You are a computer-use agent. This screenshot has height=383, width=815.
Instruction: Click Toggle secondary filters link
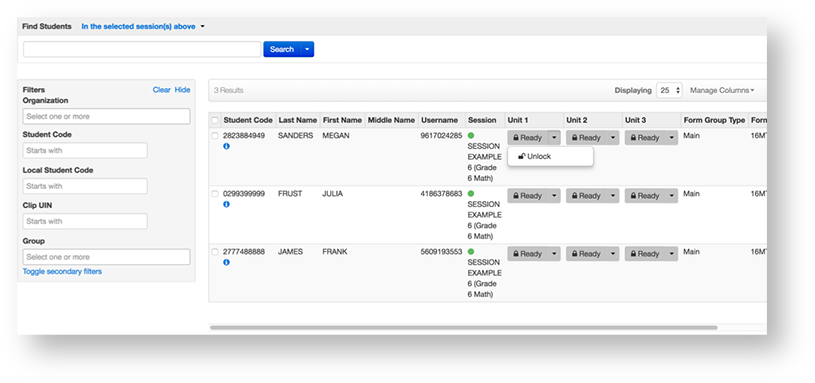pos(62,271)
